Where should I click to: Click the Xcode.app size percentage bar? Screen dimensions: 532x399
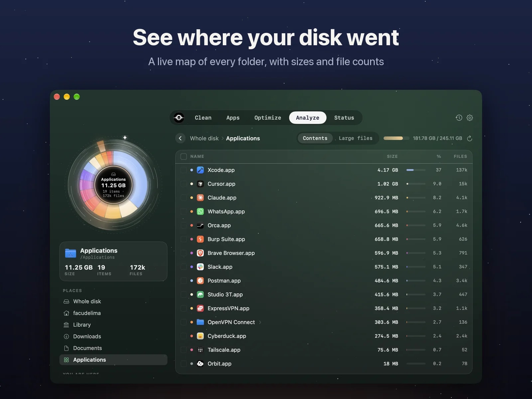[416, 170]
